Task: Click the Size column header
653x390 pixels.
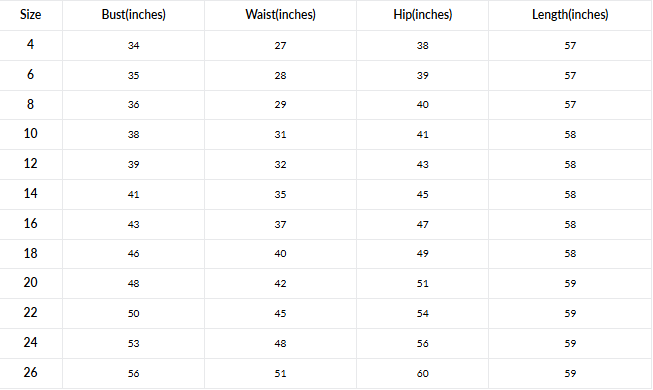Action: [x=30, y=15]
